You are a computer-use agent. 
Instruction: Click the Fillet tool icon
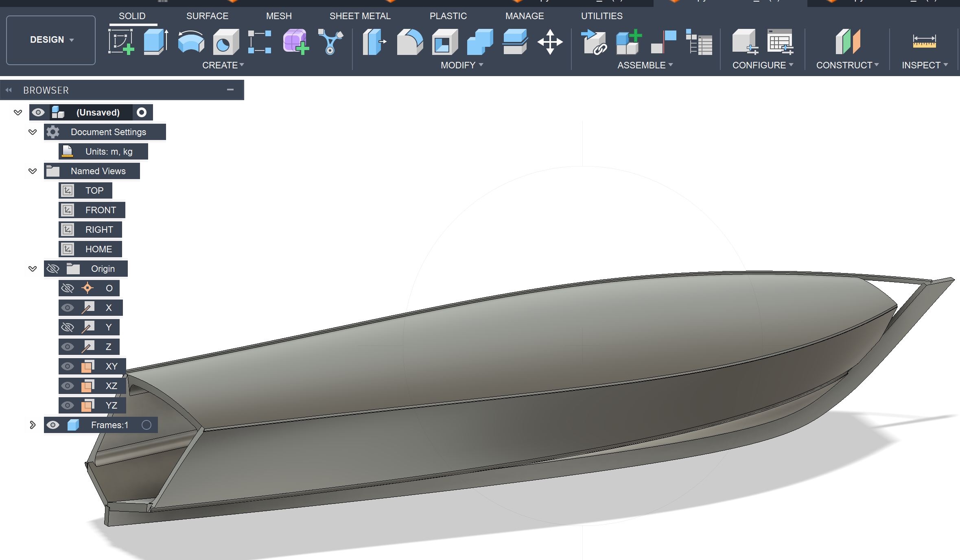409,42
